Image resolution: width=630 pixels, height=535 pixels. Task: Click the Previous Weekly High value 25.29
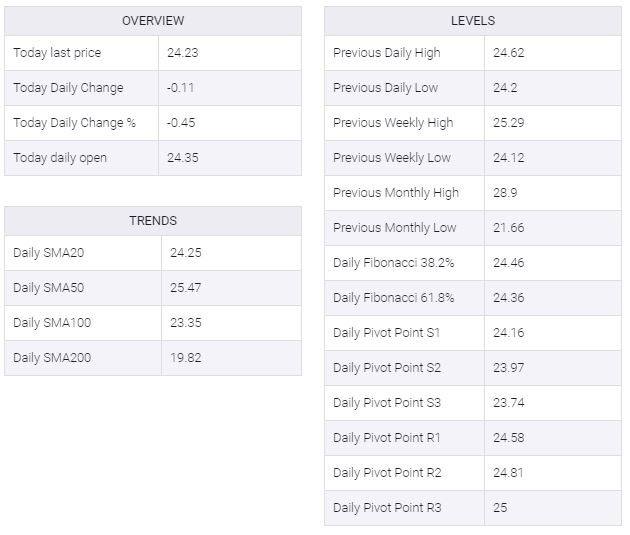pyautogui.click(x=509, y=123)
